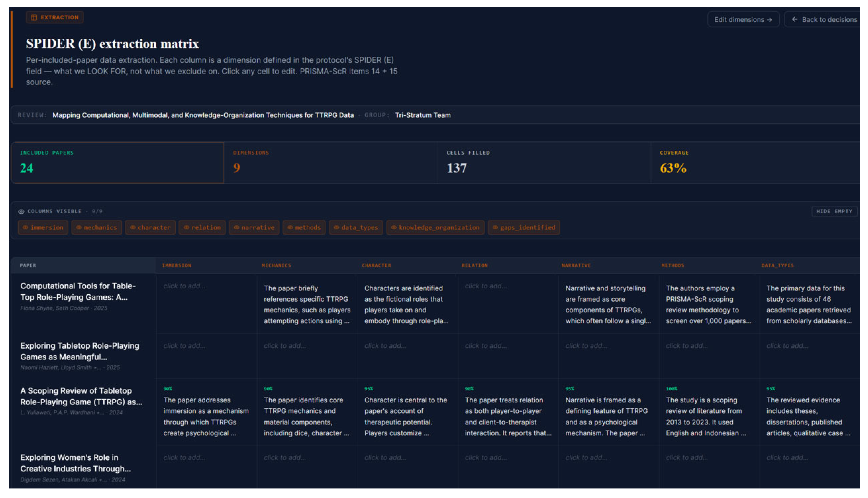Screen dimensions: 868x498
Task: Edit cell 'The study is a scoping review of literature'
Action: point(706,417)
